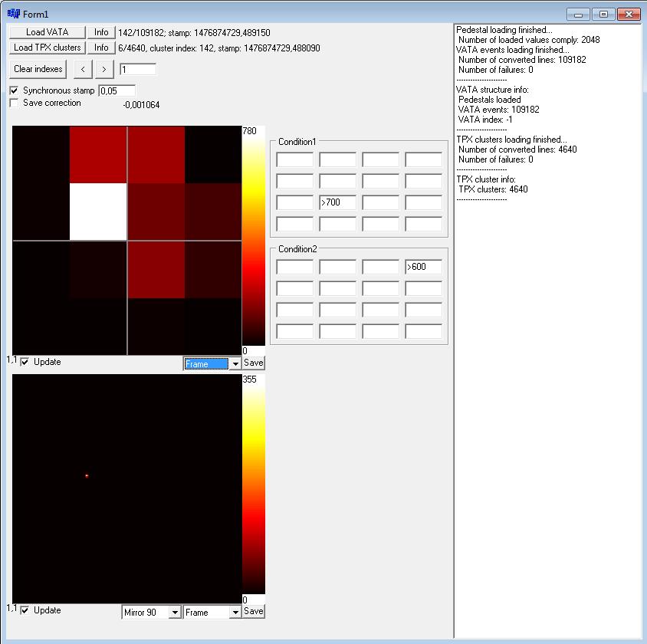Image resolution: width=647 pixels, height=644 pixels.
Task: Open Info beside Load TPX clusters
Action: pos(101,48)
